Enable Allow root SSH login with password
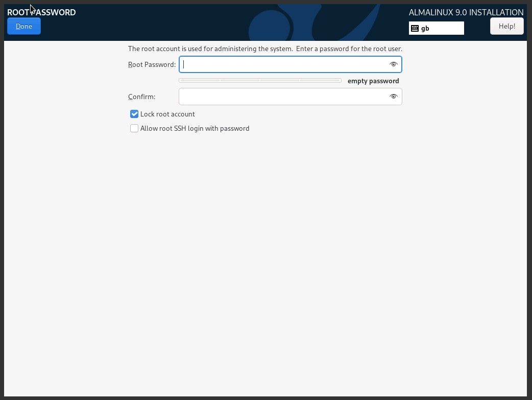This screenshot has width=532, height=400. [x=134, y=128]
